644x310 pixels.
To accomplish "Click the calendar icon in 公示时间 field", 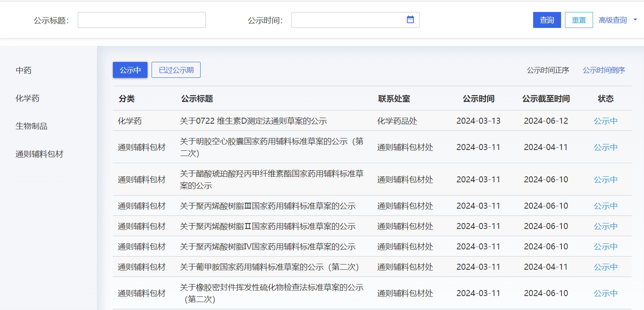I will [x=410, y=20].
